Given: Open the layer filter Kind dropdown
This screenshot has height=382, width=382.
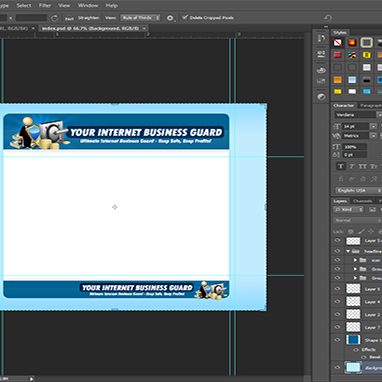Looking at the screenshot, I should coord(348,209).
